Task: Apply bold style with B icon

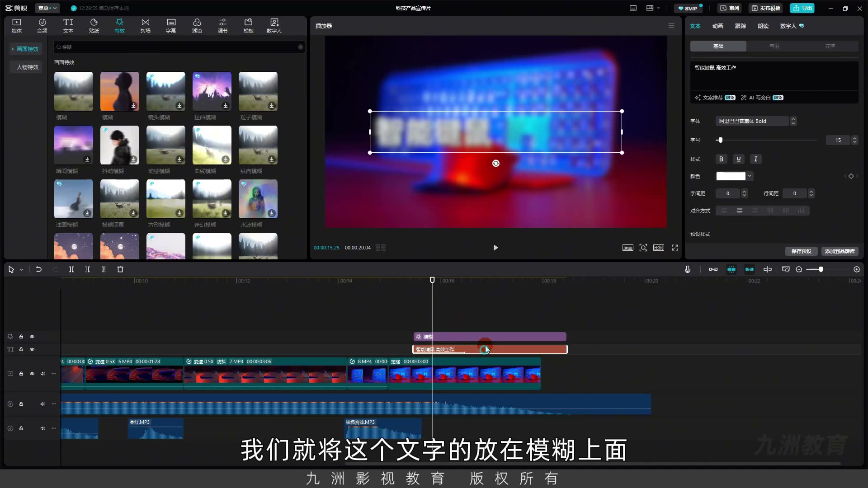Action: click(x=721, y=159)
